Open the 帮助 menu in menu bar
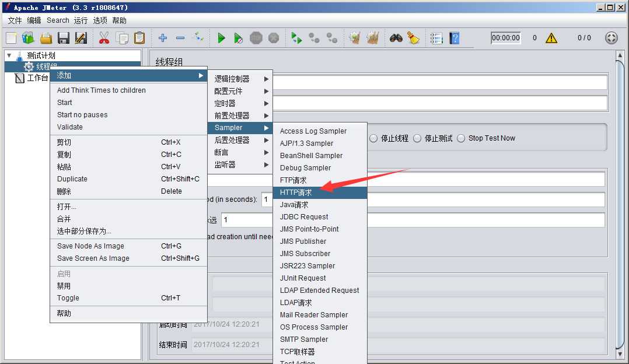The height and width of the screenshot is (364, 629). [x=119, y=20]
